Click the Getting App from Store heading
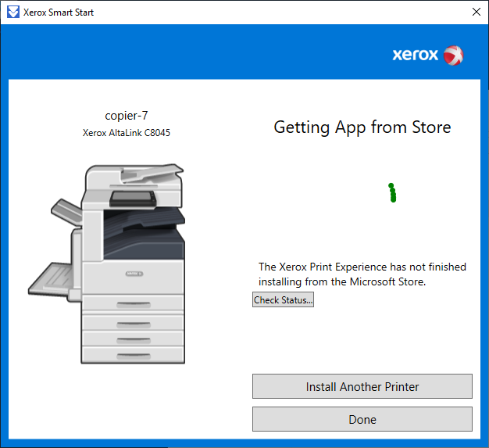This screenshot has width=489, height=448. tap(362, 127)
